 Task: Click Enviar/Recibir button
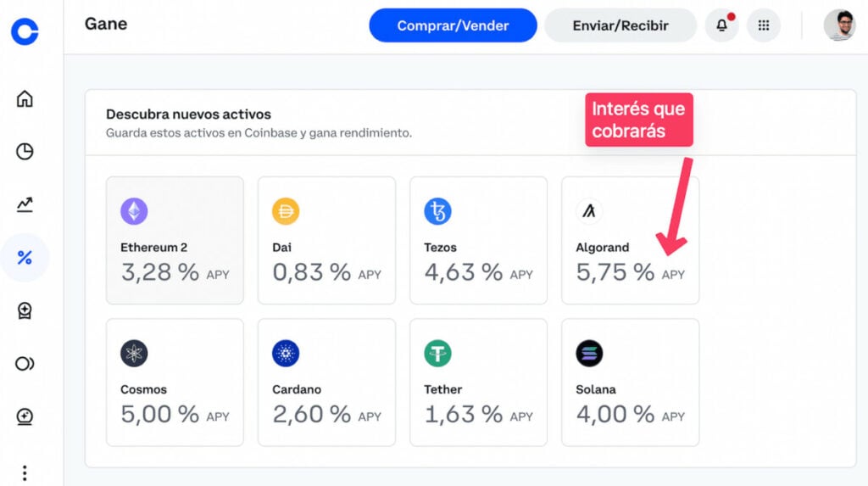pos(620,25)
